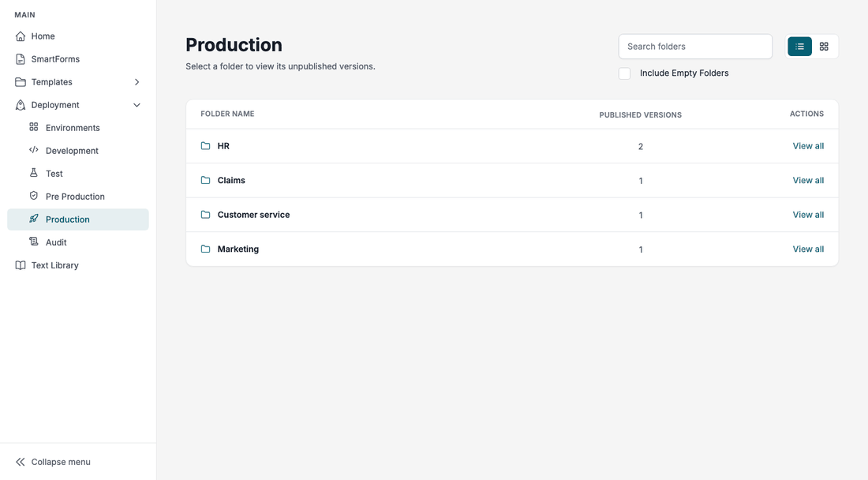Switch to list view layout

(x=800, y=47)
